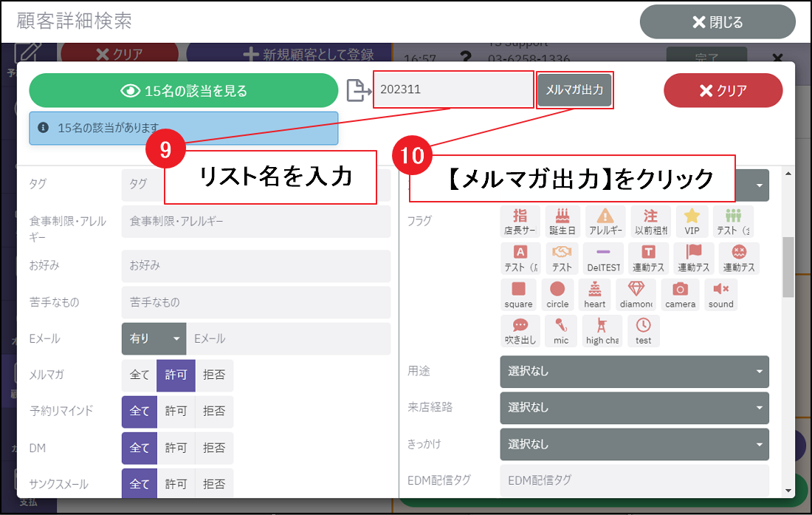Set メルマガ filter to 拒否
The width and height of the screenshot is (812, 515).
tap(214, 375)
